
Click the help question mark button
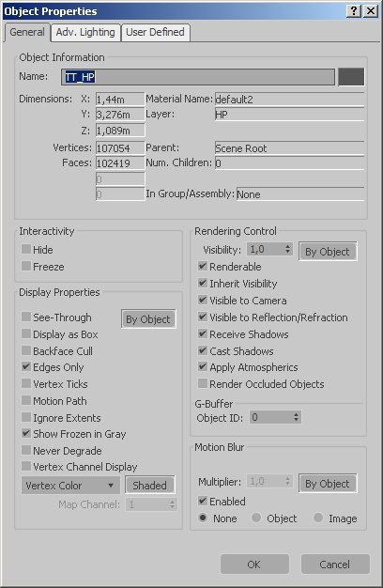tap(354, 11)
